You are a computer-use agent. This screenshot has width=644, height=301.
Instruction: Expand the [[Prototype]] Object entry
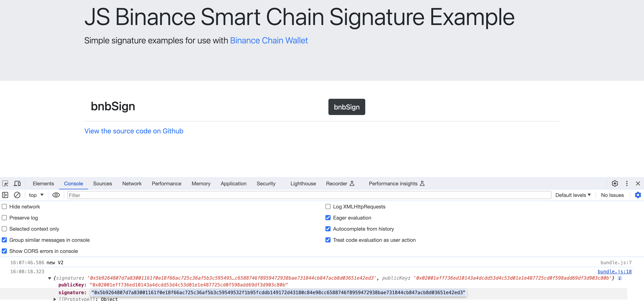[x=55, y=299]
